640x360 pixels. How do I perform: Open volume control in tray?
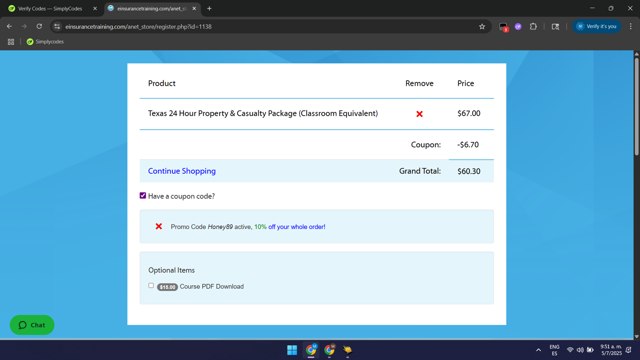(580, 350)
